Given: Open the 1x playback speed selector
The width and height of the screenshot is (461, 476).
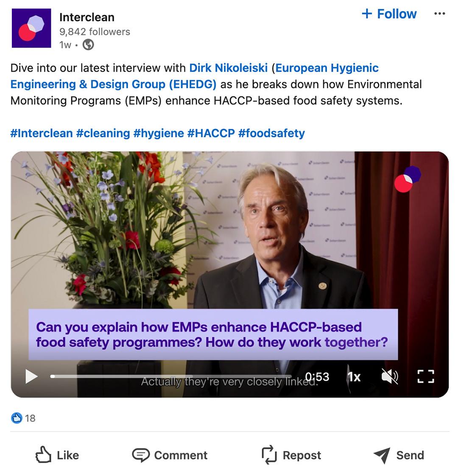Looking at the screenshot, I should coord(354,376).
